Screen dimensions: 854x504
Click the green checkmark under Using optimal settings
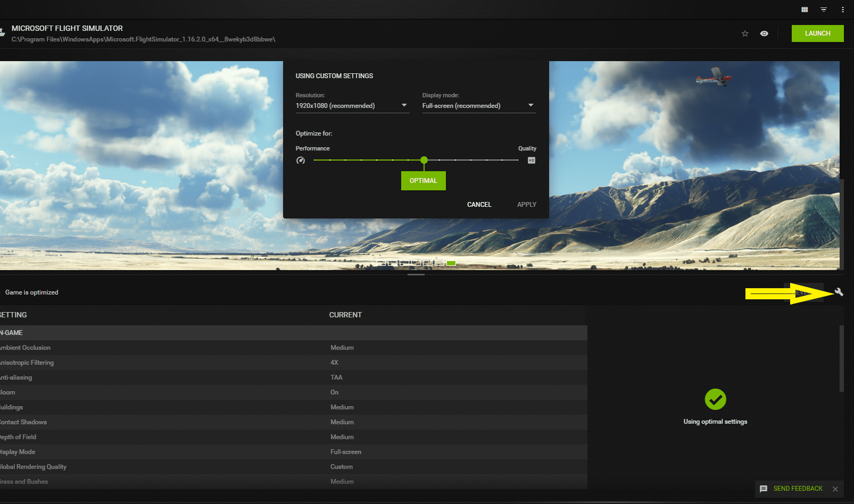(715, 399)
